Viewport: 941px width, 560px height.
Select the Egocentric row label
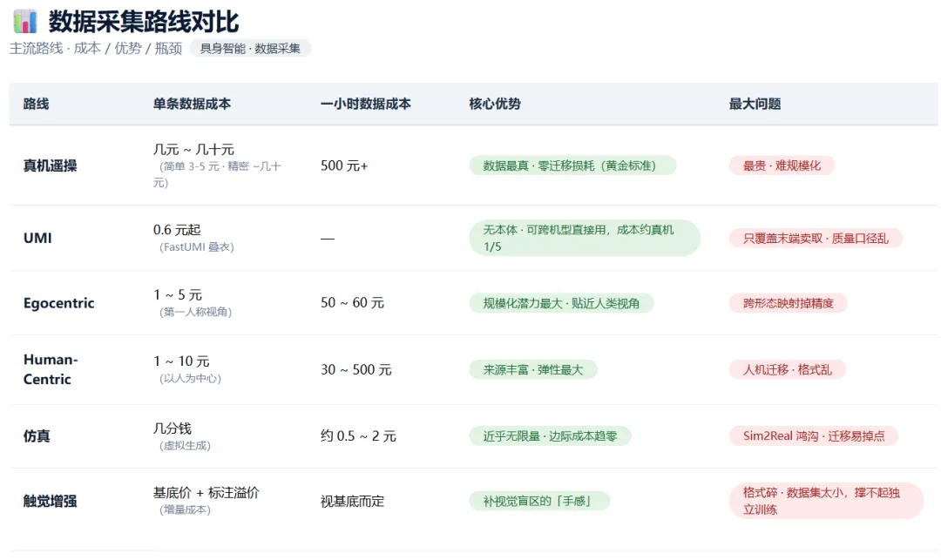[59, 303]
